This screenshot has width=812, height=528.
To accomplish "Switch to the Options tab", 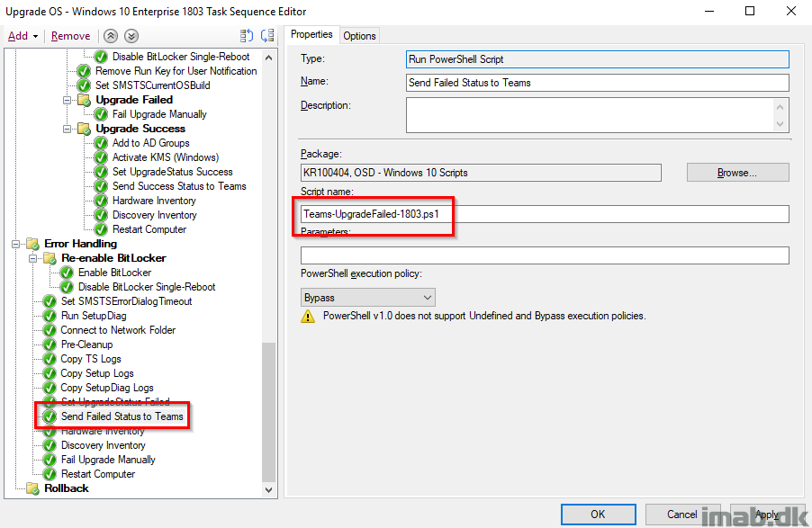I will click(x=359, y=36).
